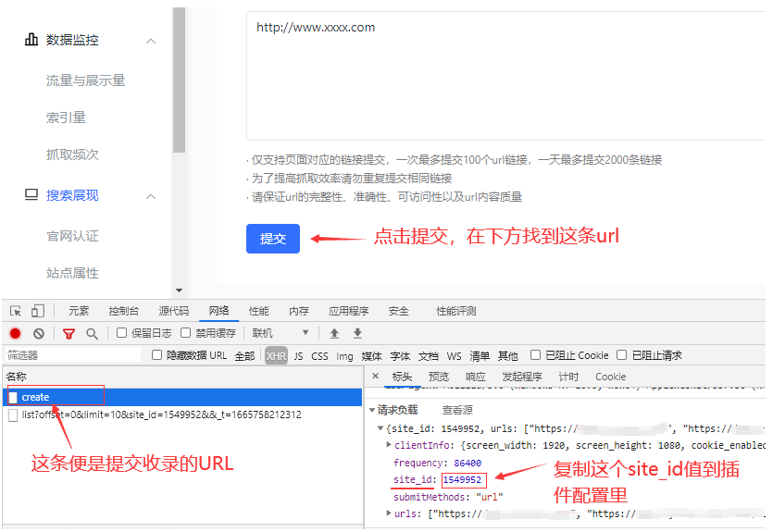773x532 pixels.
Task: Filter requests by CSS type
Action: (319, 355)
